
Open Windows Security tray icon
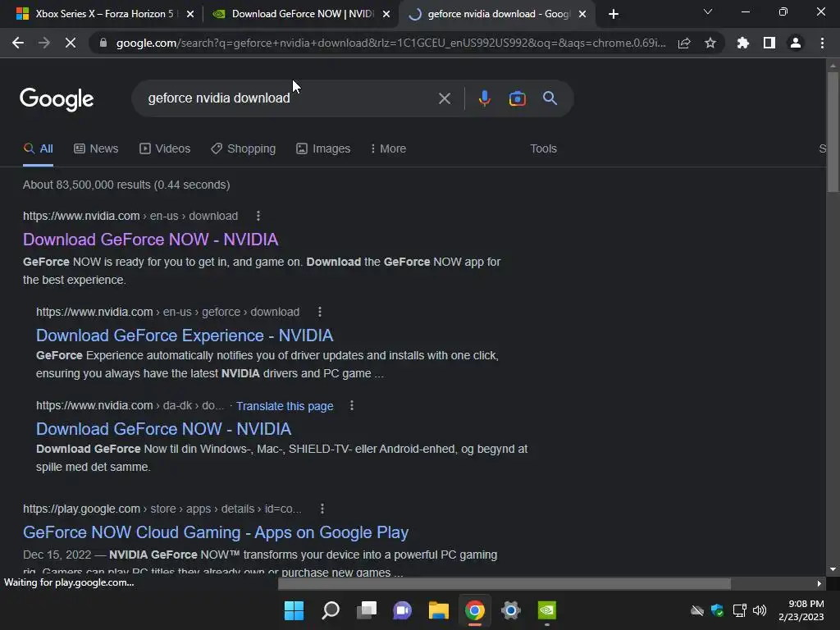(x=717, y=610)
